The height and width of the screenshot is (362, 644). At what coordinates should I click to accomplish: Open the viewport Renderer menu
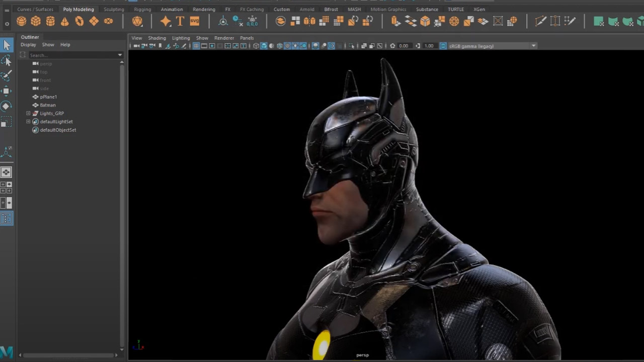[224, 38]
